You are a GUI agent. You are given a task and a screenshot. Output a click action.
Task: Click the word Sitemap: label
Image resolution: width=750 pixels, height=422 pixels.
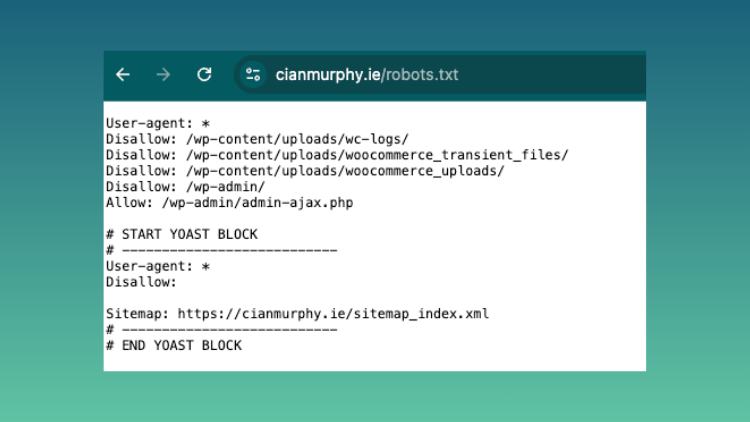click(x=137, y=314)
